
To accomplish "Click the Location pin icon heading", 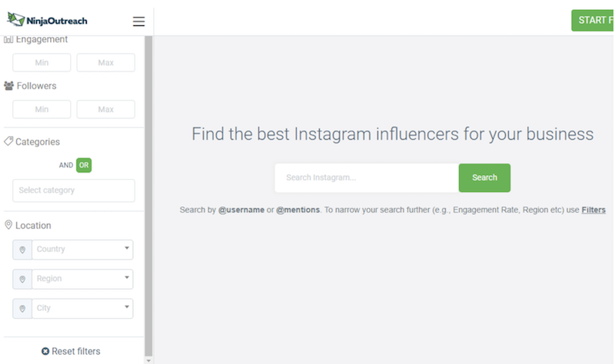I will pyautogui.click(x=8, y=225).
